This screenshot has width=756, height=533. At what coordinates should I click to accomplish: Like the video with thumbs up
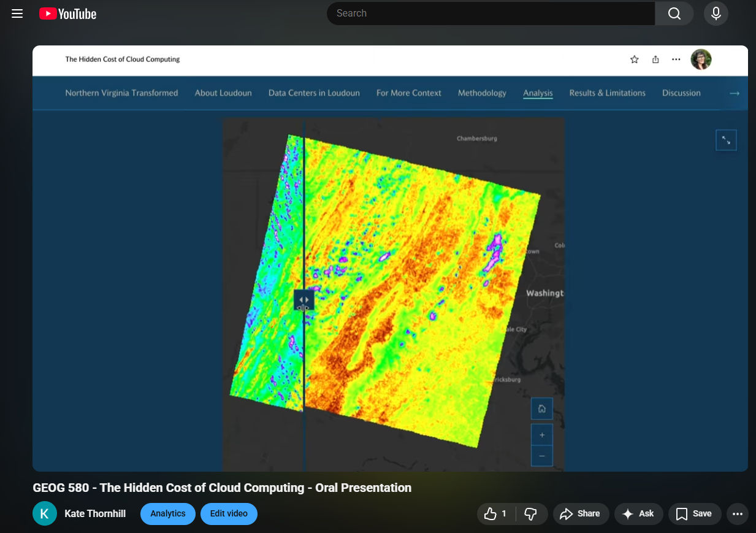pos(496,514)
